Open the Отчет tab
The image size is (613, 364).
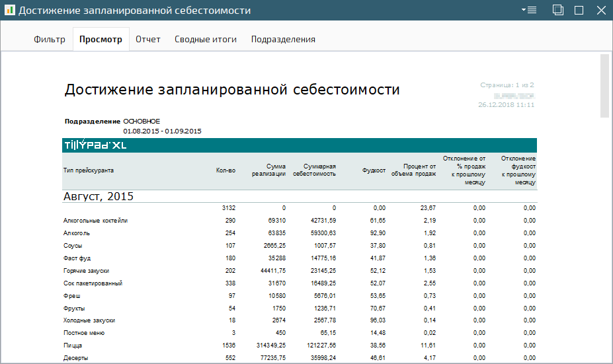tap(148, 39)
